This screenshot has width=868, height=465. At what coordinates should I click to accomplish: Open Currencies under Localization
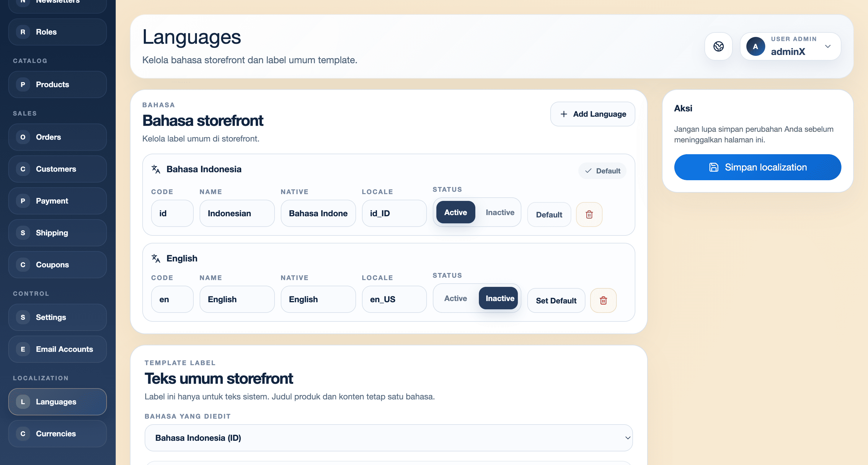click(x=58, y=434)
